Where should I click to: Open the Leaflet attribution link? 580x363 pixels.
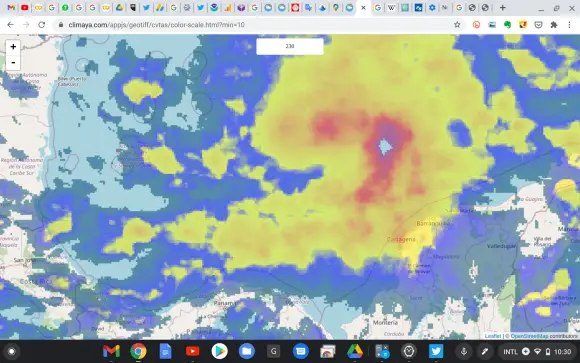click(x=493, y=336)
